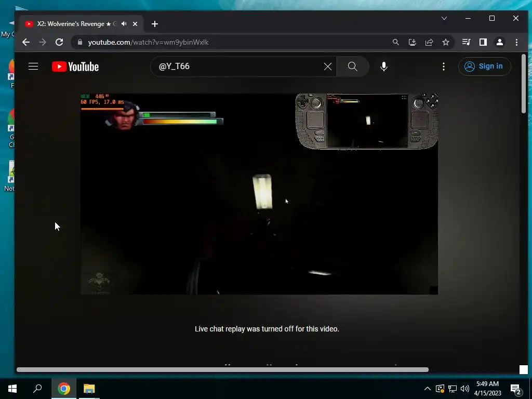Click the horizontal scrollbar at page bottom

click(x=222, y=369)
